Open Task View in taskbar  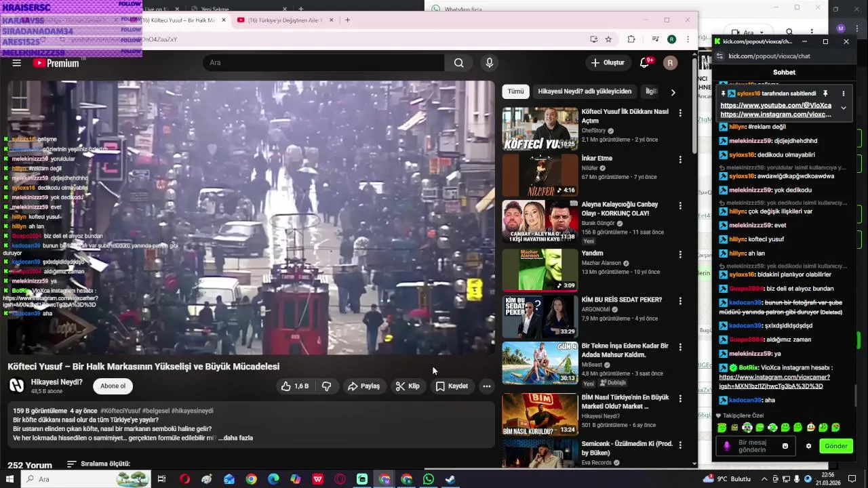(x=161, y=479)
